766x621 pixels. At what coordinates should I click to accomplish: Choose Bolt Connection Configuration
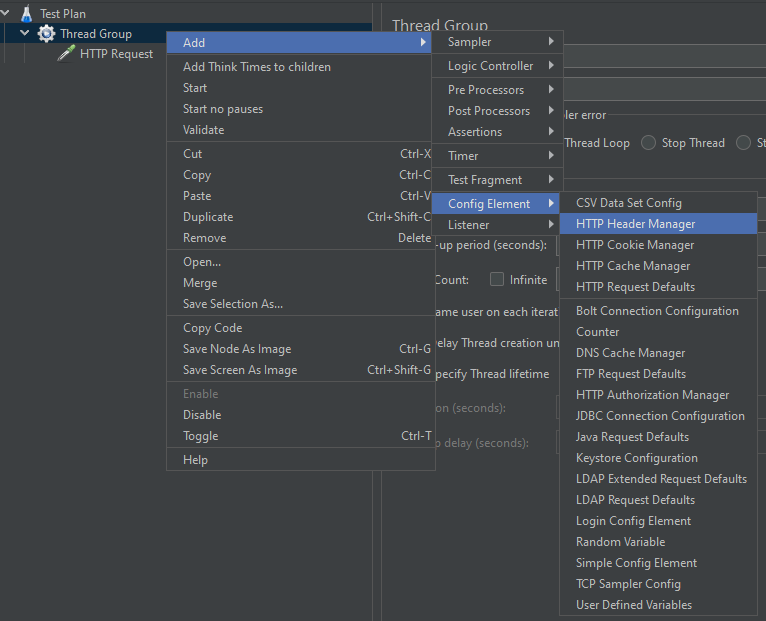click(658, 311)
